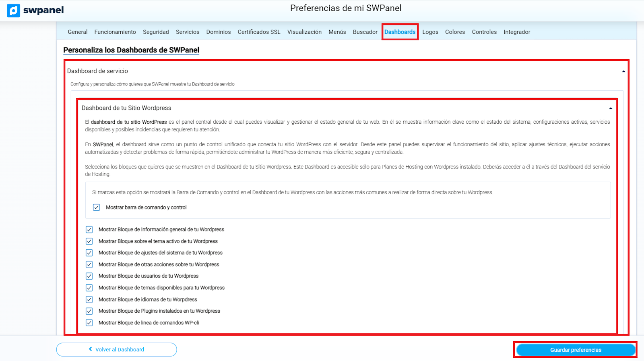The width and height of the screenshot is (644, 361).
Task: Toggle Bloque de Información general checkbox
Action: coord(89,230)
